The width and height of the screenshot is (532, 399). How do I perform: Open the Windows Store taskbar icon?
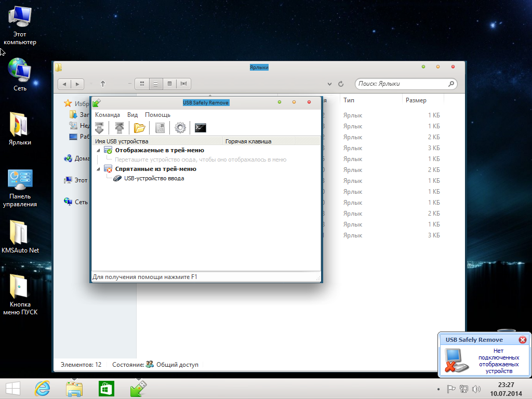[106, 389]
